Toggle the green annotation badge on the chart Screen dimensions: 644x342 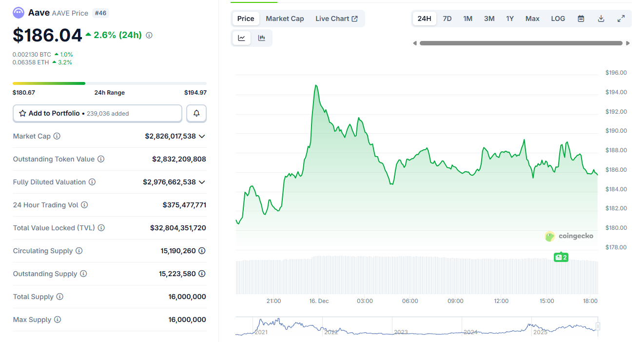click(561, 257)
